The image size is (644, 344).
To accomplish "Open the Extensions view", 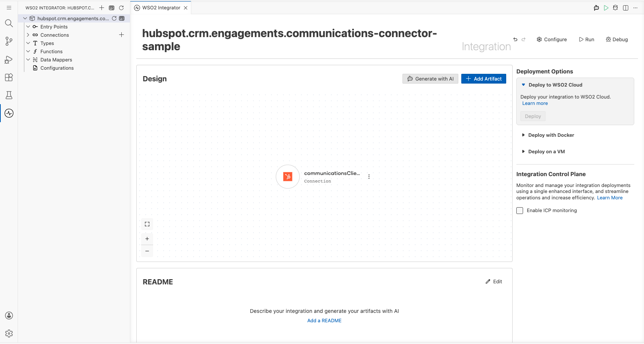I will [x=9, y=77].
